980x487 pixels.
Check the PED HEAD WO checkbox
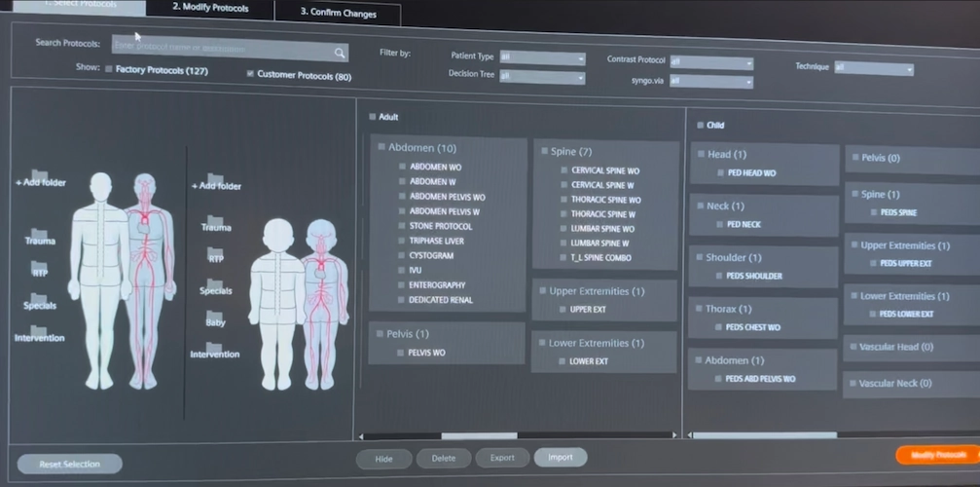pyautogui.click(x=720, y=172)
